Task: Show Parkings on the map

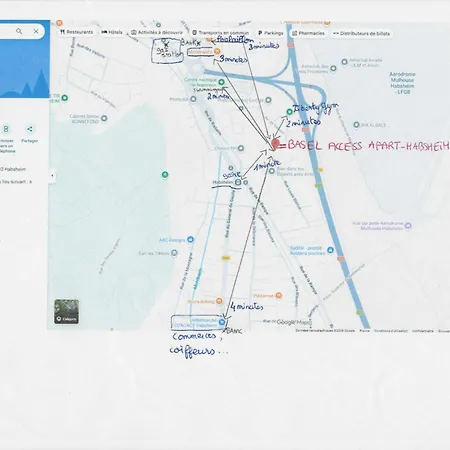Action: pos(270,33)
